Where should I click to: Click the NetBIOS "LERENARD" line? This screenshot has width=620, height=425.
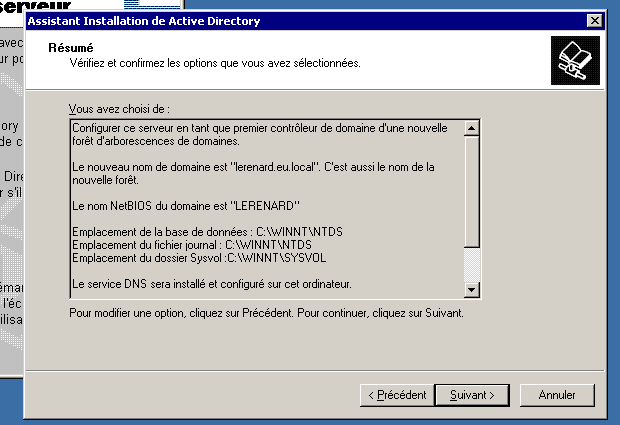186,206
